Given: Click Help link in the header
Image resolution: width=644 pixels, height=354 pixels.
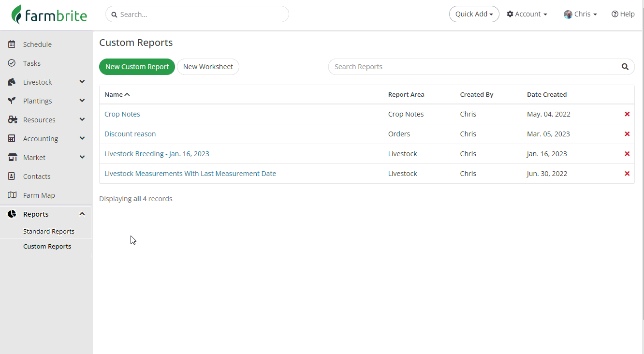Looking at the screenshot, I should coord(623,14).
